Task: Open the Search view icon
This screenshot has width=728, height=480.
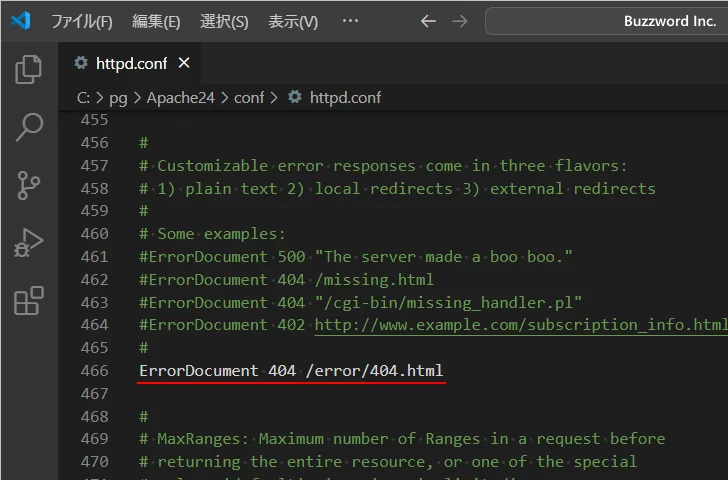Action: point(29,127)
